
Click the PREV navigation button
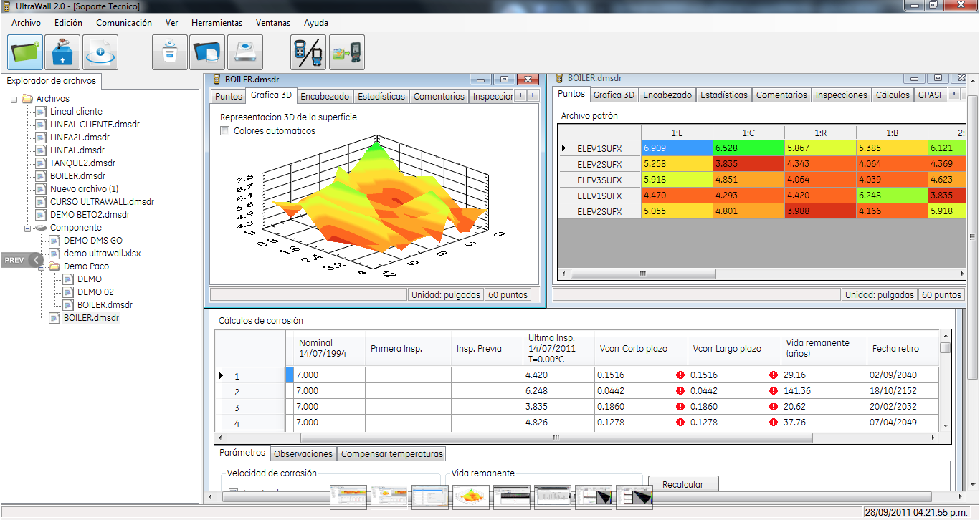tap(22, 260)
